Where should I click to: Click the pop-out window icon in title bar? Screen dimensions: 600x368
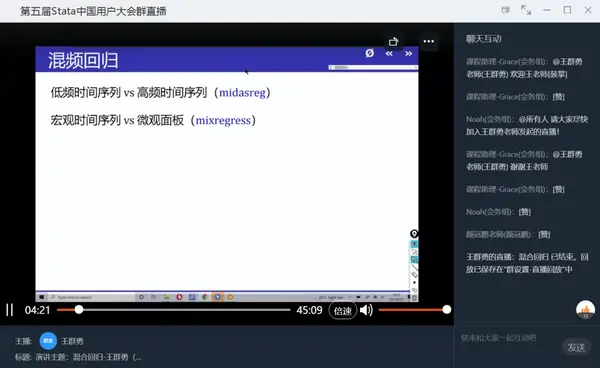pyautogui.click(x=505, y=10)
